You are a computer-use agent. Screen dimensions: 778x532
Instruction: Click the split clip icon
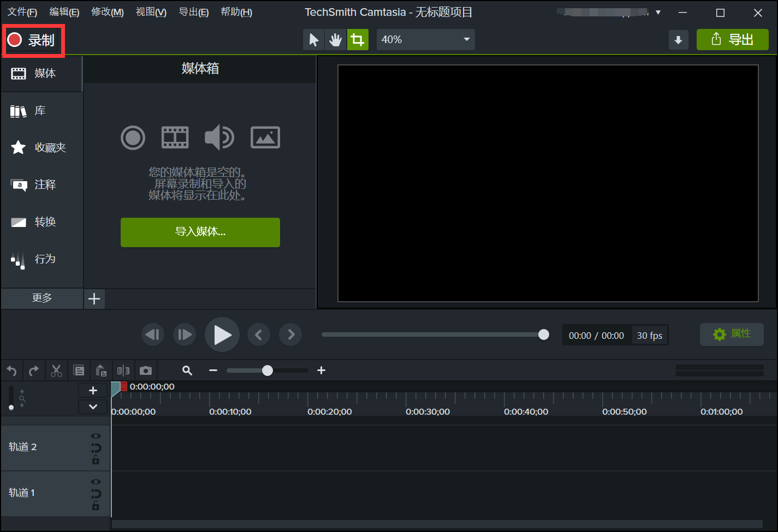(x=123, y=371)
